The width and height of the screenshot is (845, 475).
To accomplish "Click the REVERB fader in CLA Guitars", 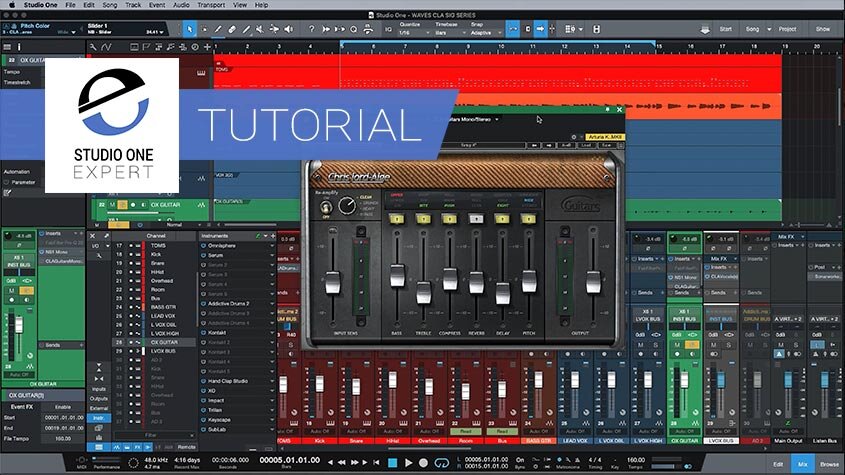I will point(476,283).
